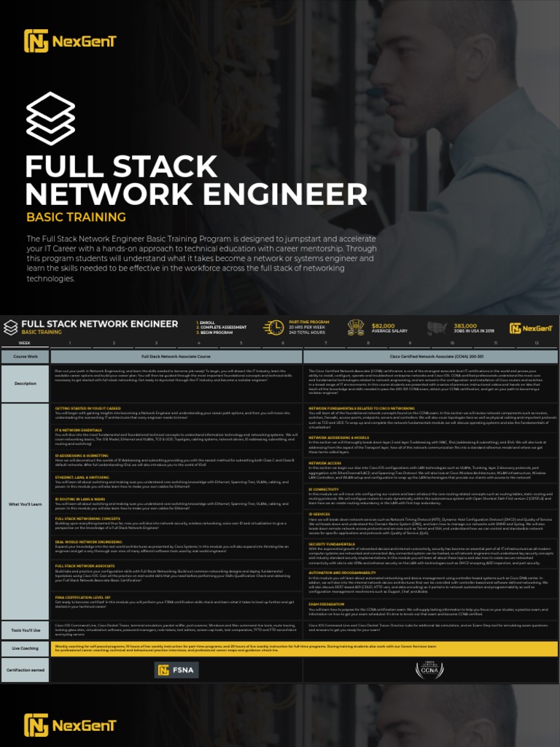The height and width of the screenshot is (747, 560).
Task: Click the yellow FULL STACK NETWORK ASSOCIATE module heading
Action: (85, 566)
